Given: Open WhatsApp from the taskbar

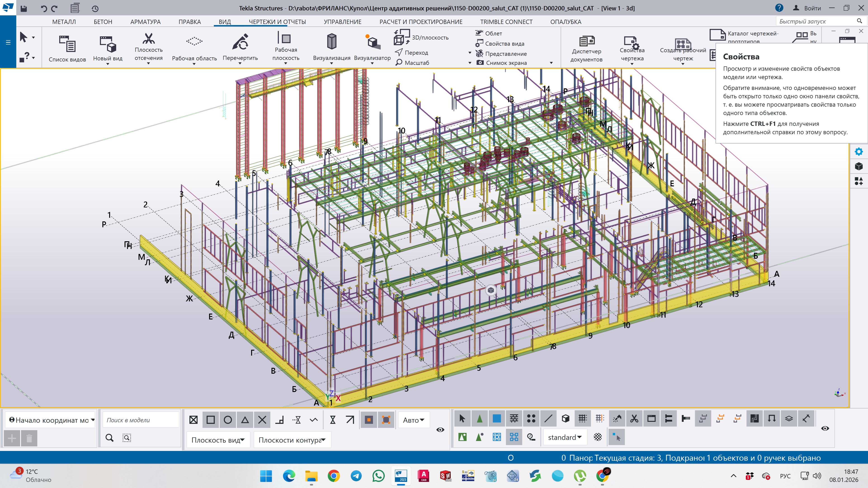Looking at the screenshot, I should coord(379,476).
